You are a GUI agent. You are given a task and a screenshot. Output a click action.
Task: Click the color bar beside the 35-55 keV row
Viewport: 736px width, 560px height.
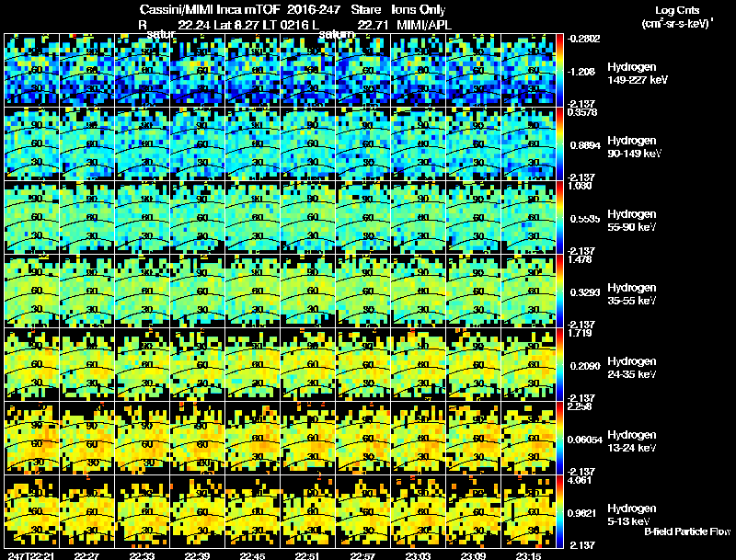559,291
